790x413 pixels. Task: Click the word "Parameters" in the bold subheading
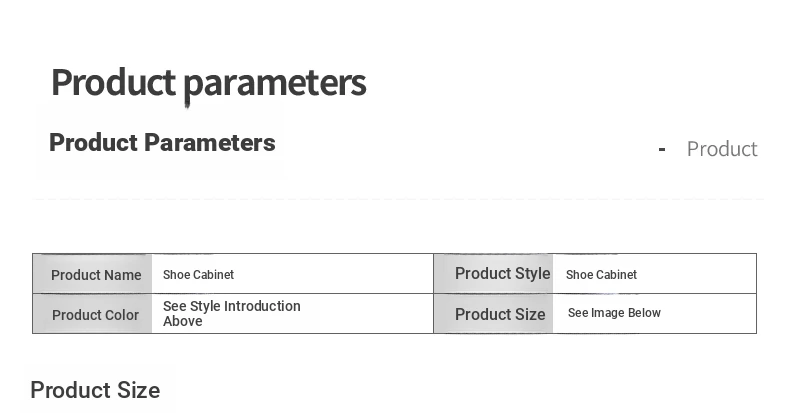pos(209,143)
